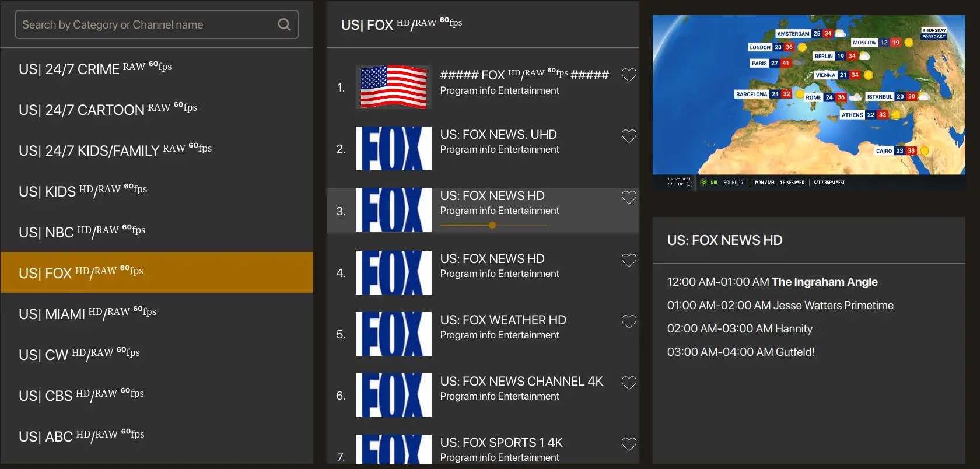Viewport: 980px width, 469px height.
Task: Play the US: FOX NEWS CHANNEL 4K
Action: point(483,395)
